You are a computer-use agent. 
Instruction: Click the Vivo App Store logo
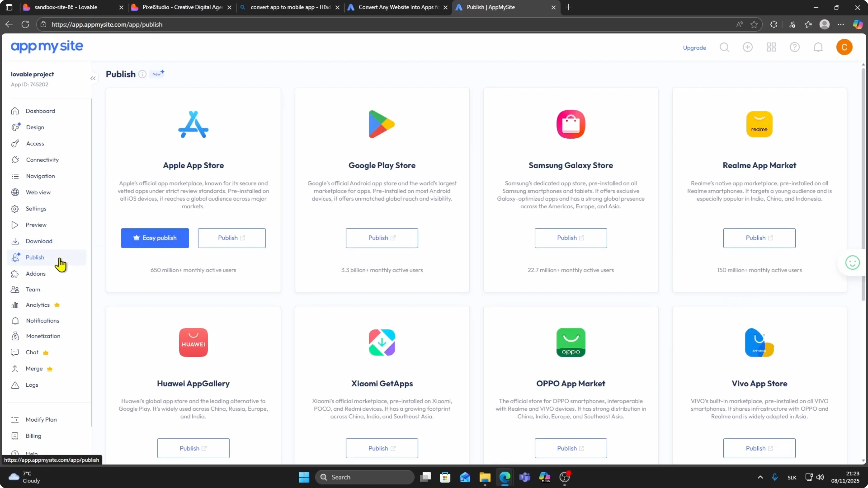point(759,343)
